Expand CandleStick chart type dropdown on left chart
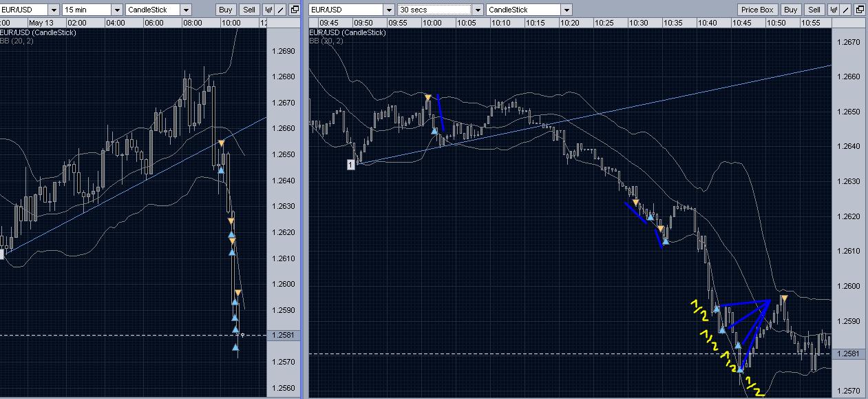This screenshot has width=868, height=399. click(x=186, y=10)
